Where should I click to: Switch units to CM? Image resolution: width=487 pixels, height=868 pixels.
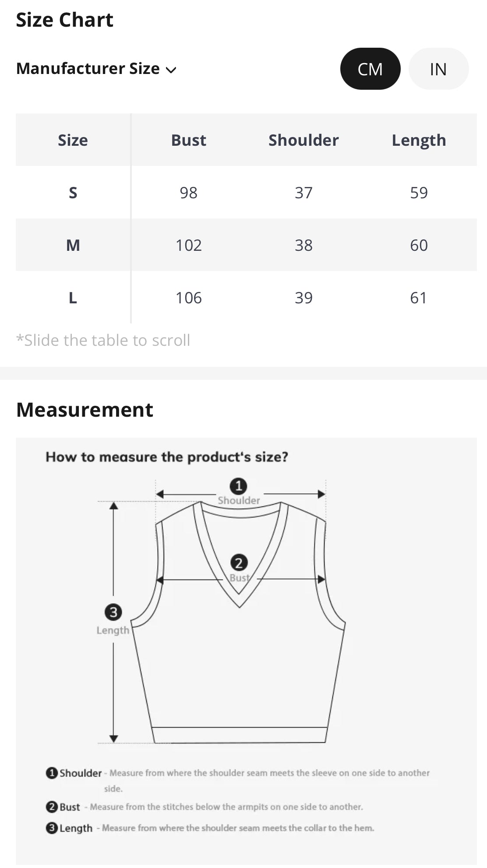(370, 69)
